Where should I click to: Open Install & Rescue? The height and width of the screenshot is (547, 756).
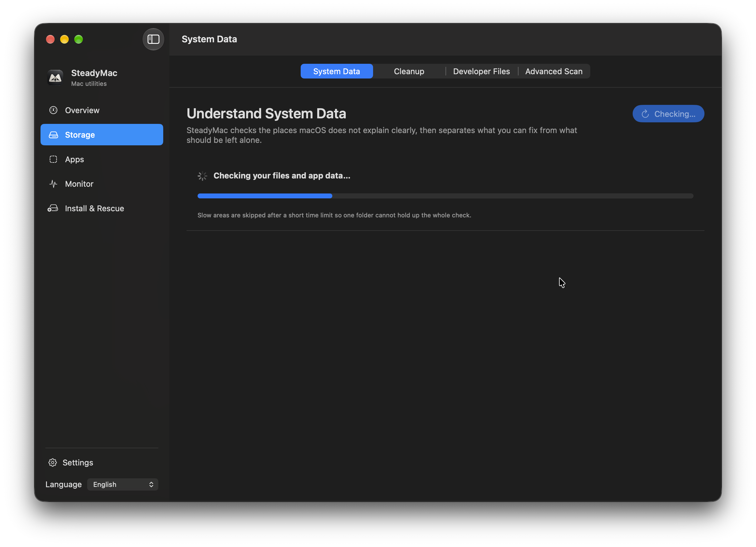(x=102, y=208)
